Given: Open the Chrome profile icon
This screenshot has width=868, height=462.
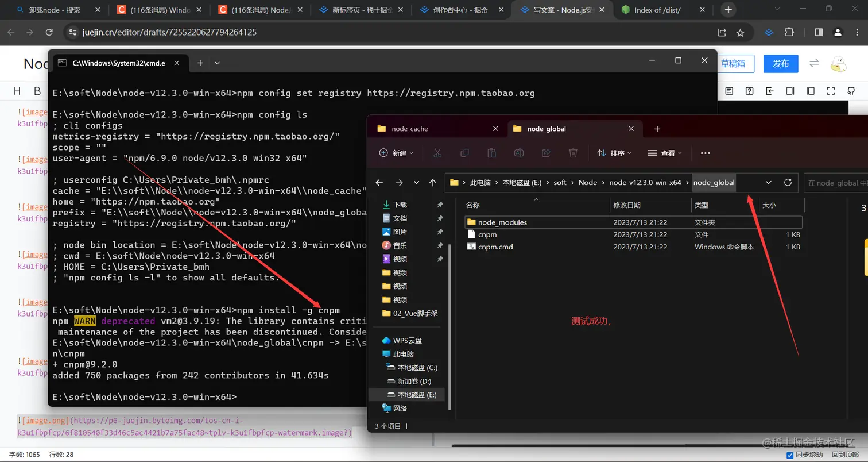Looking at the screenshot, I should pos(838,33).
